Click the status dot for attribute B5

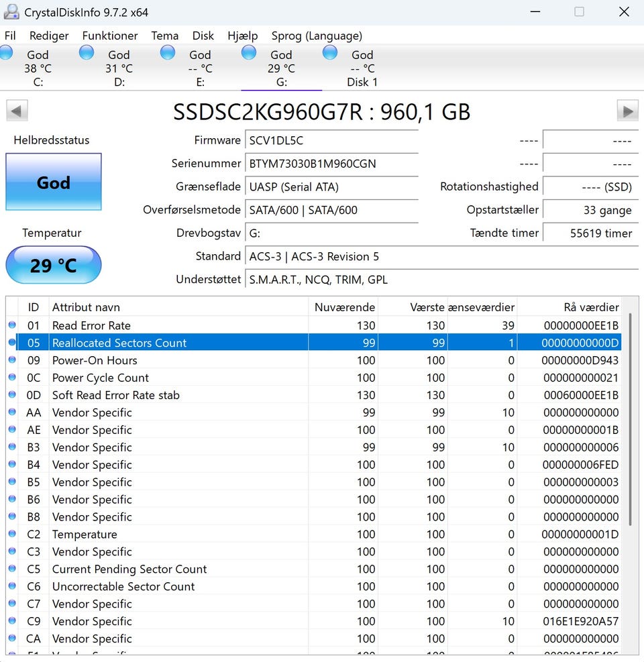pyautogui.click(x=12, y=482)
